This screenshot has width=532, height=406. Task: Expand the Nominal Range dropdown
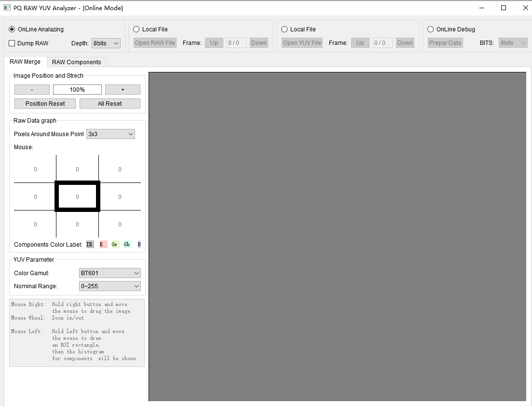[109, 286]
